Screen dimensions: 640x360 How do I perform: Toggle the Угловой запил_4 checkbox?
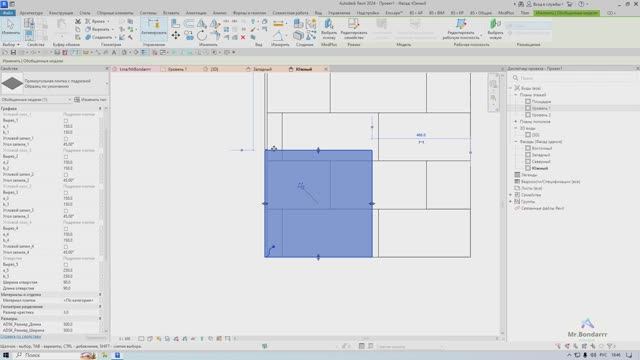[66, 247]
